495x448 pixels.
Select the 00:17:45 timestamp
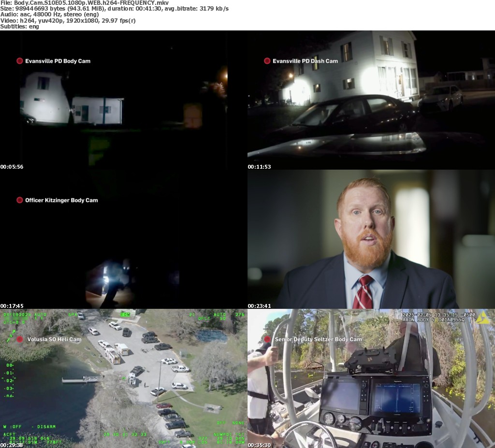pyautogui.click(x=12, y=306)
